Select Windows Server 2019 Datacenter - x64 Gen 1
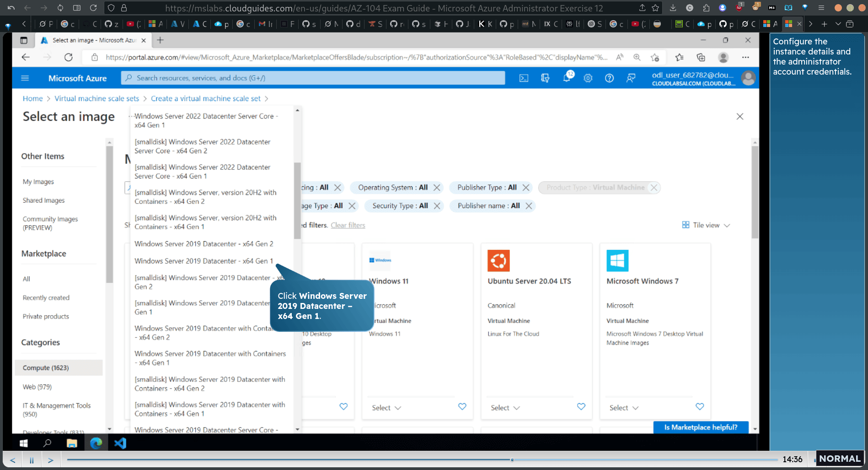868x470 pixels. coord(204,261)
